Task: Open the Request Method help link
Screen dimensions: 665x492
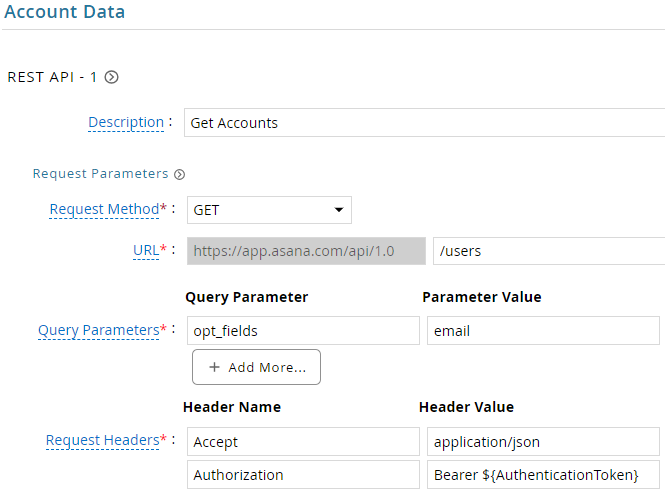Action: click(104, 209)
